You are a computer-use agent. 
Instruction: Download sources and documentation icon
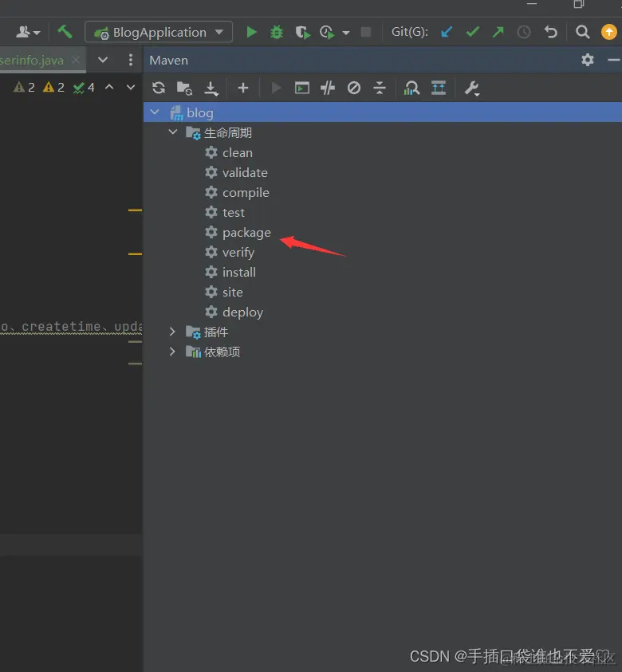coord(211,88)
